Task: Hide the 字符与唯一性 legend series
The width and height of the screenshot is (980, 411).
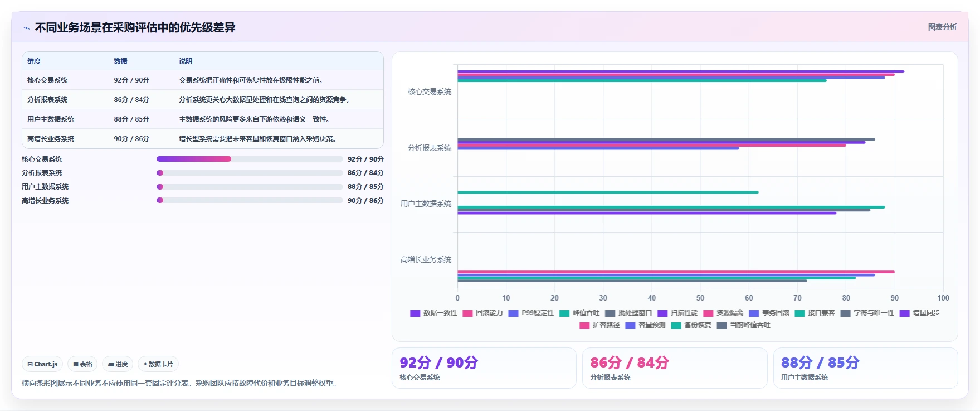Action: pos(867,313)
